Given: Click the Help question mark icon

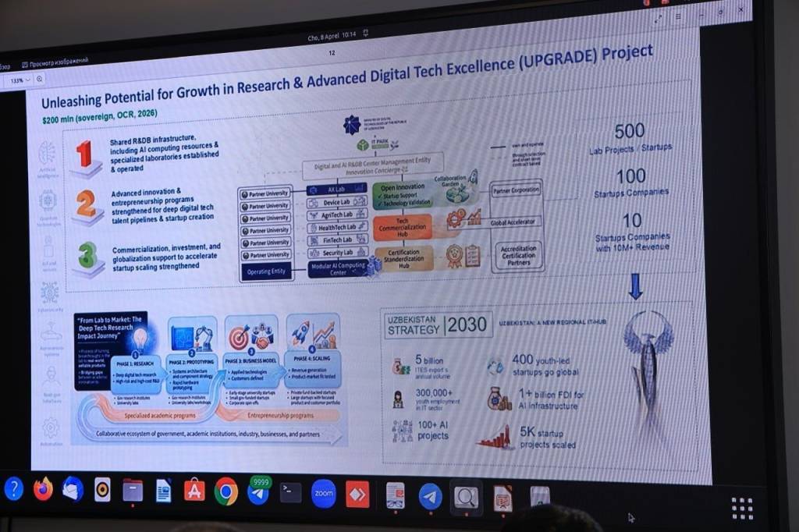Looking at the screenshot, I should pos(13,489).
